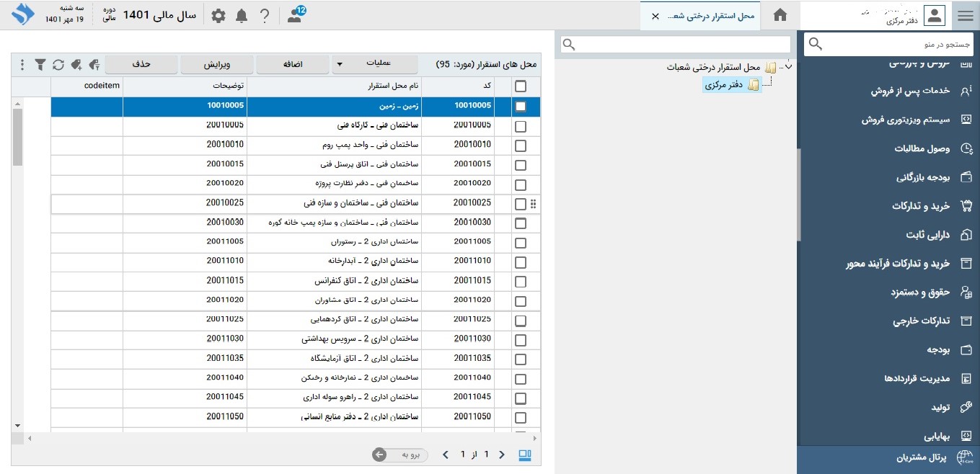Select the checkbox for row 20011005
Viewport: 980px width, 474px height.
click(x=521, y=243)
